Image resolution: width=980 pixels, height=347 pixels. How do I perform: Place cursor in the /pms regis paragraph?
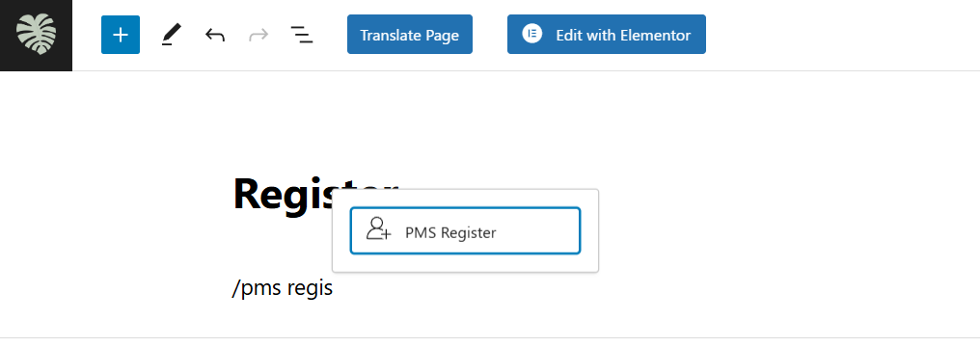(x=283, y=288)
